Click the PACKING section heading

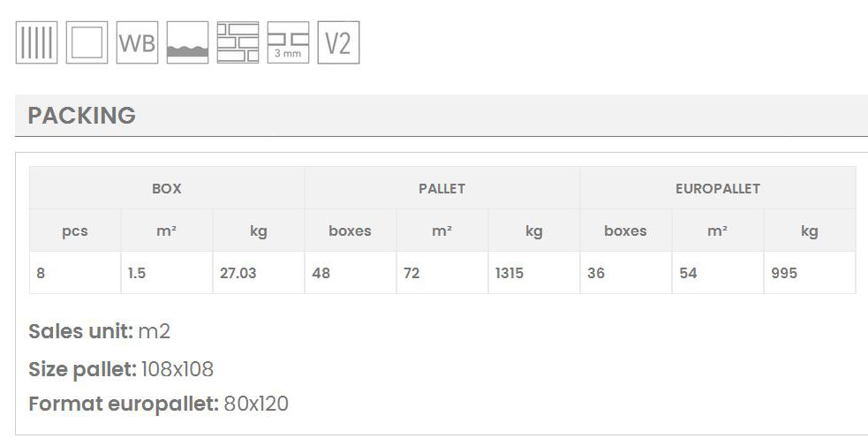[x=82, y=116]
